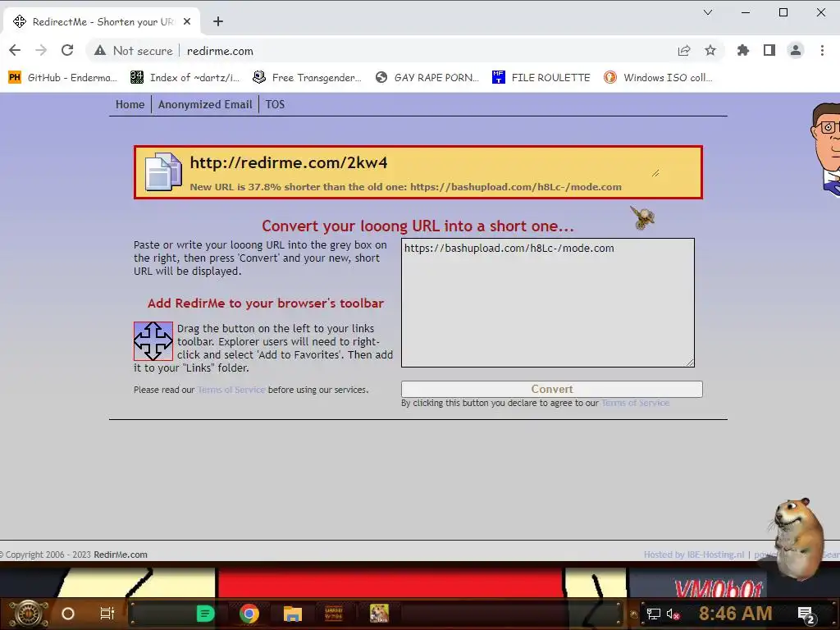
Task: Open the network tray icon
Action: click(654, 614)
